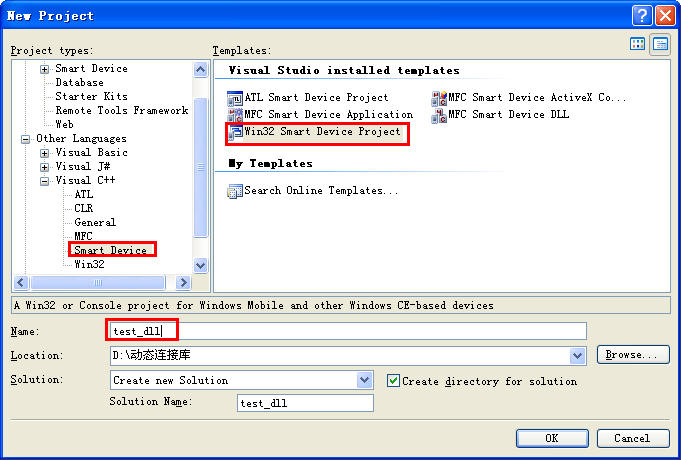The image size is (681, 460).
Task: Switch templates view to large icons
Action: coord(638,44)
